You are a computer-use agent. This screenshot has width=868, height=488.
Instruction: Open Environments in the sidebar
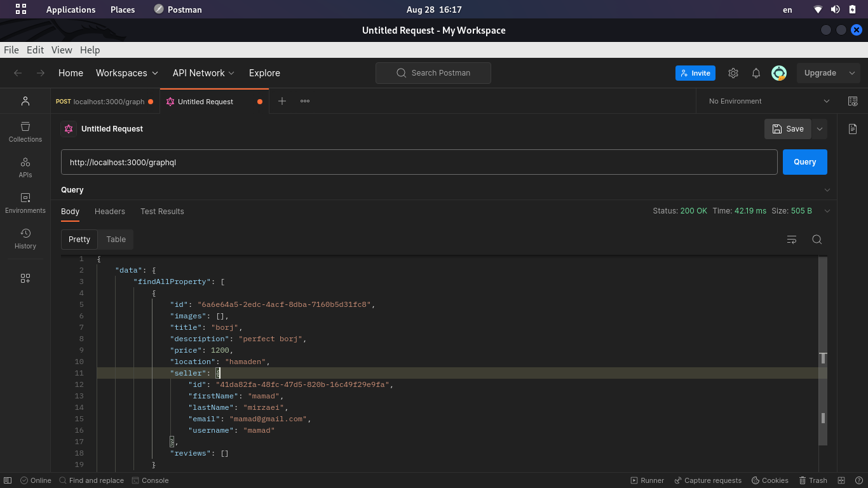point(25,203)
